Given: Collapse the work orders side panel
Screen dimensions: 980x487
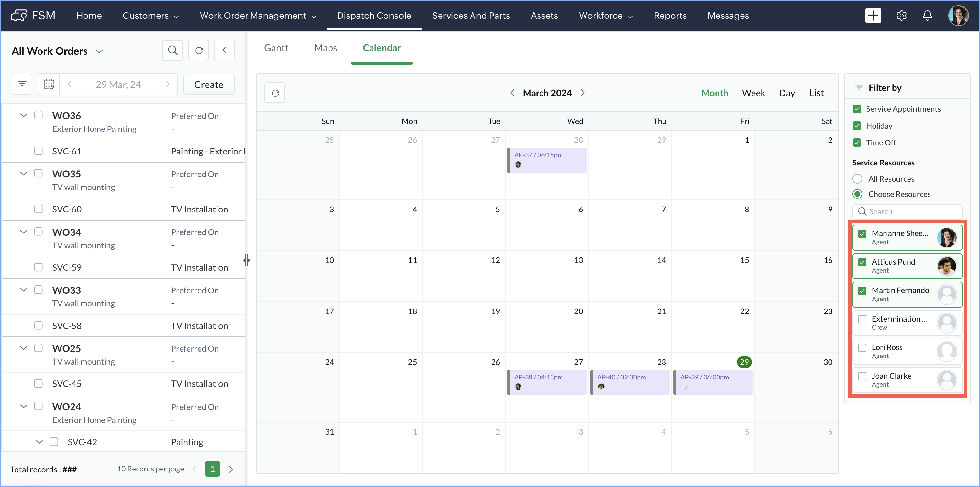Looking at the screenshot, I should (224, 50).
